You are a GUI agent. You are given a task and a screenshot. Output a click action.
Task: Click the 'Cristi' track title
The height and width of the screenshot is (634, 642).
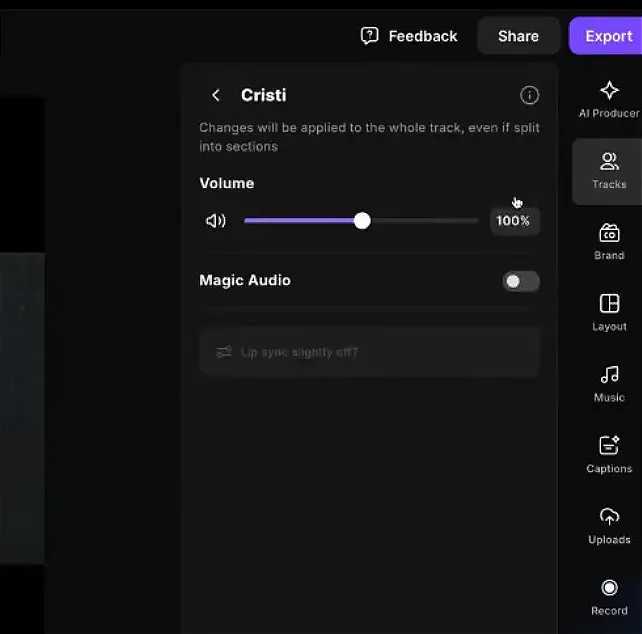coord(264,95)
